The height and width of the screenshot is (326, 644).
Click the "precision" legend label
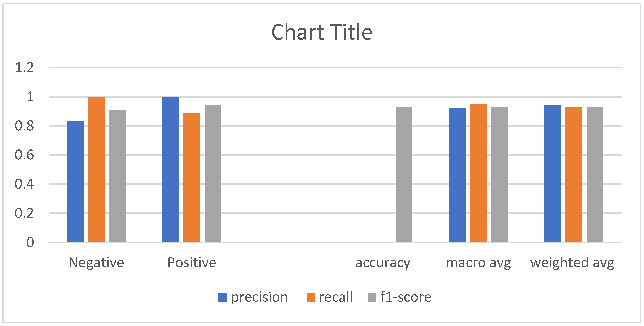[259, 297]
